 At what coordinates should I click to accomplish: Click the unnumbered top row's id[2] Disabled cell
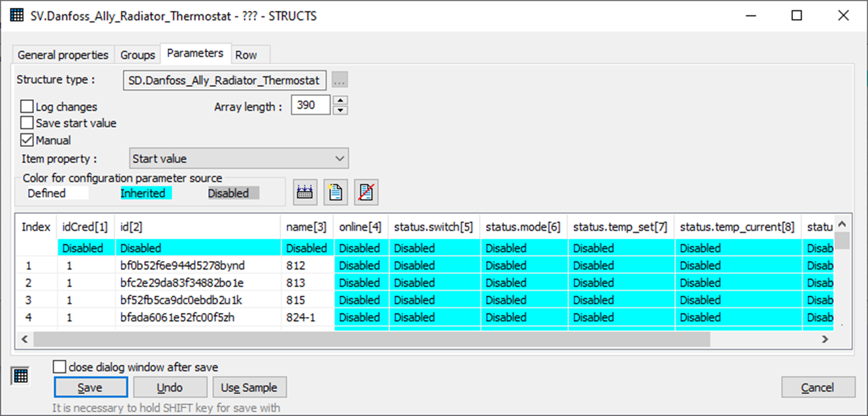pyautogui.click(x=198, y=248)
